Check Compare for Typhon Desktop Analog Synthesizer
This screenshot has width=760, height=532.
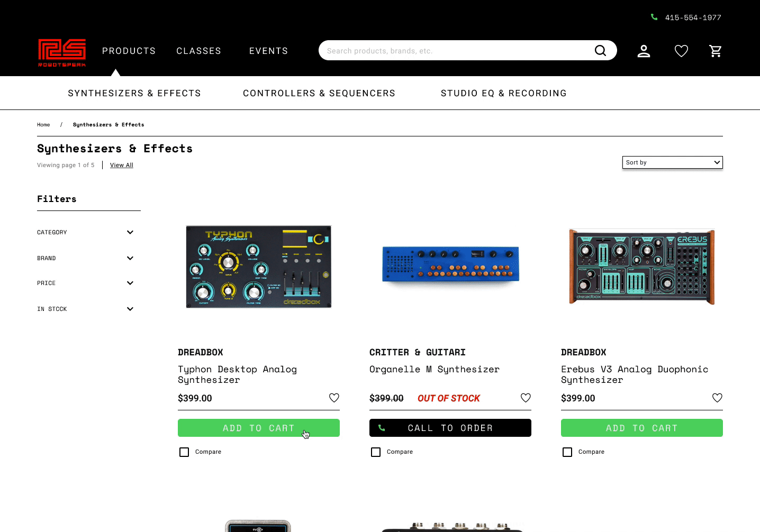pos(184,452)
